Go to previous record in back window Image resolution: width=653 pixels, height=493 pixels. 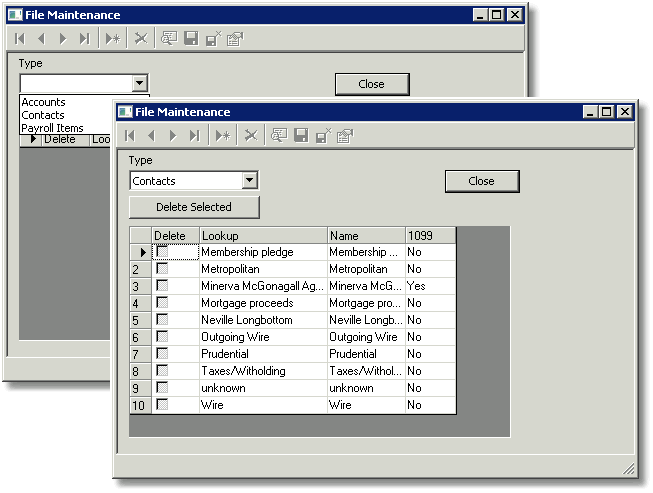(41, 39)
